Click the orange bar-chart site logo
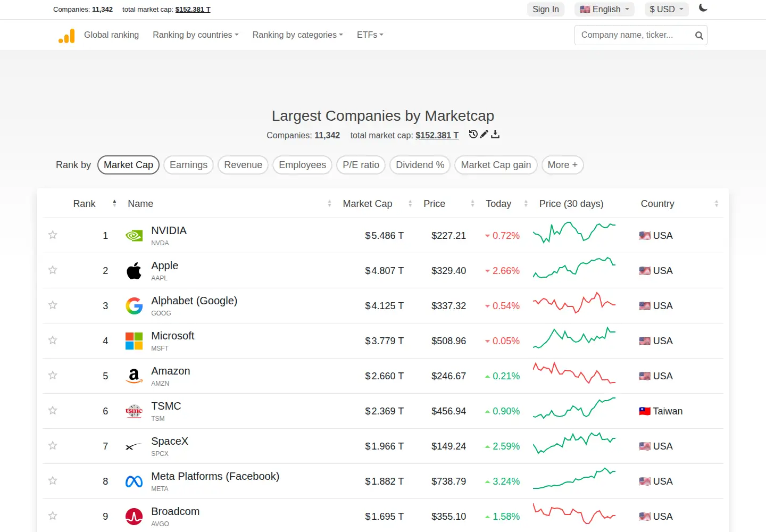Screen dimensions: 766x532 66,35
